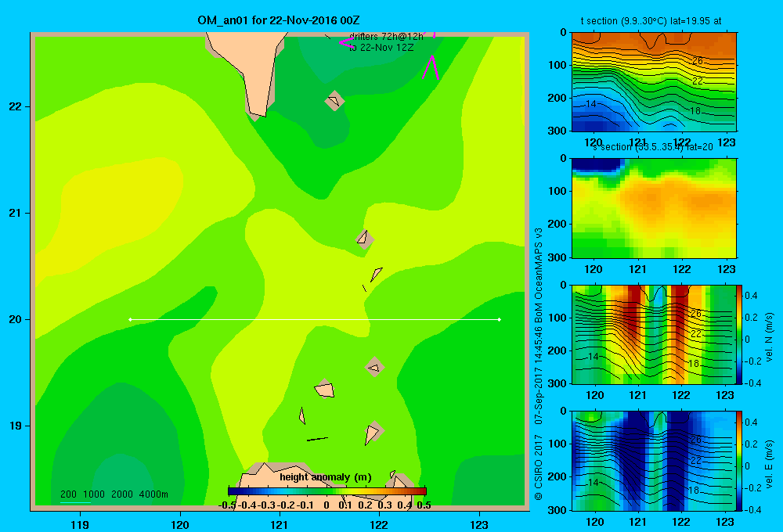This screenshot has width=783, height=532.
Task: Open the northward velocity section panel
Action: click(654, 334)
